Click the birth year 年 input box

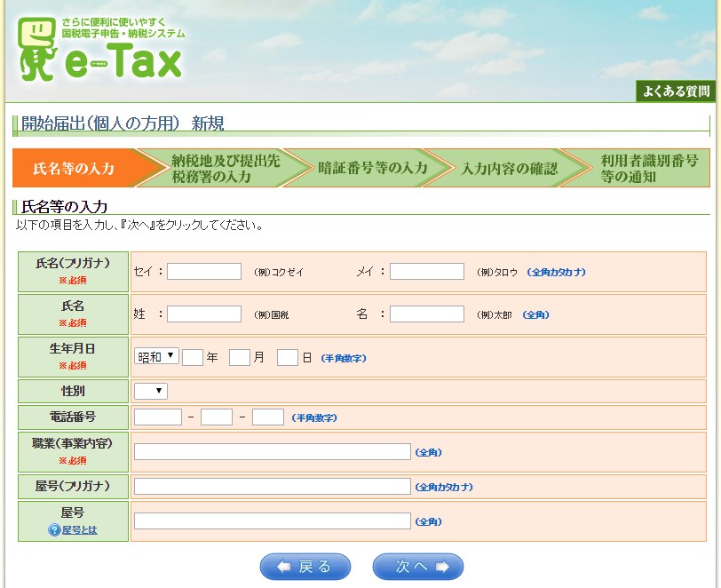(x=193, y=357)
